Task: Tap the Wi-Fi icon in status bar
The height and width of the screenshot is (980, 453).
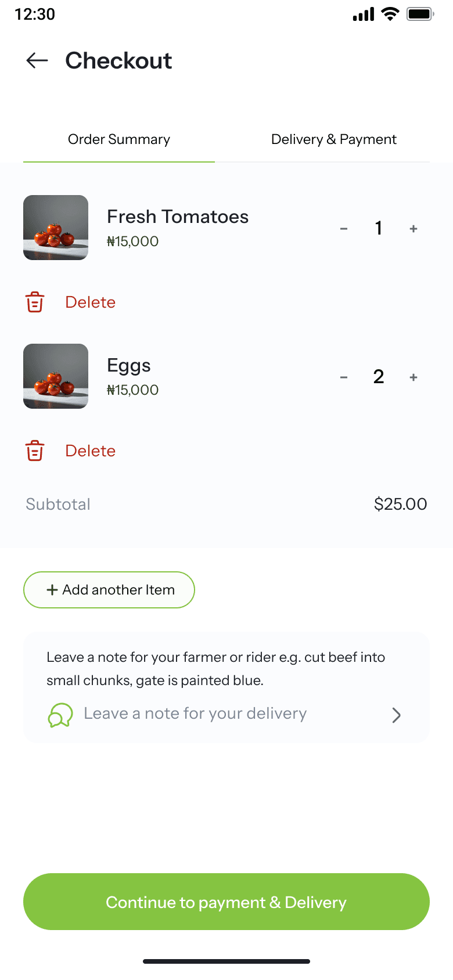Action: point(390,14)
